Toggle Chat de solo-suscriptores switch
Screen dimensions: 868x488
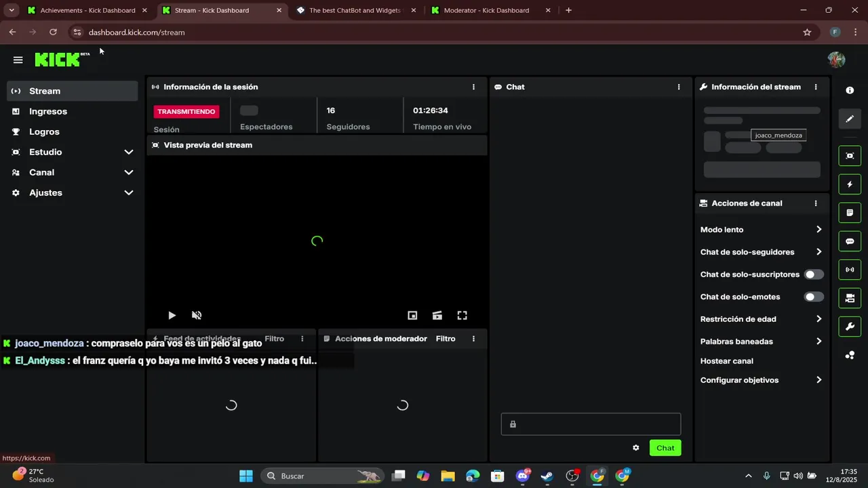814,274
